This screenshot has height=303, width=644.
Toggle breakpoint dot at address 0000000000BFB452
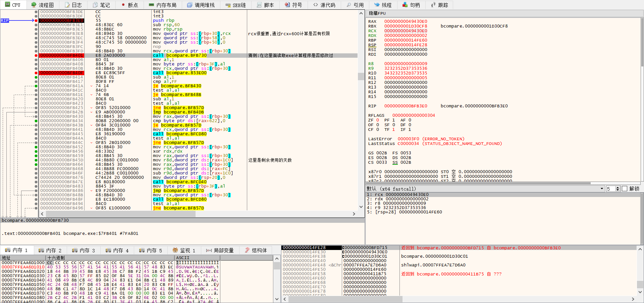click(x=36, y=147)
